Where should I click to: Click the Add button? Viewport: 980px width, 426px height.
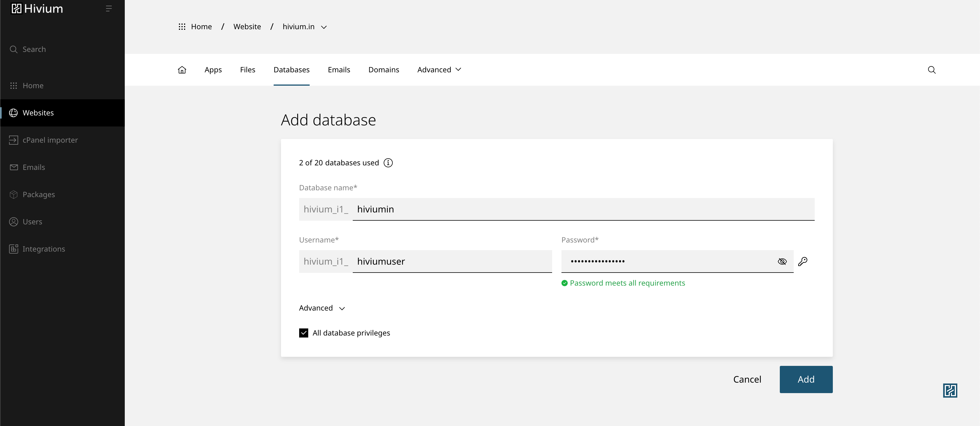pyautogui.click(x=806, y=379)
